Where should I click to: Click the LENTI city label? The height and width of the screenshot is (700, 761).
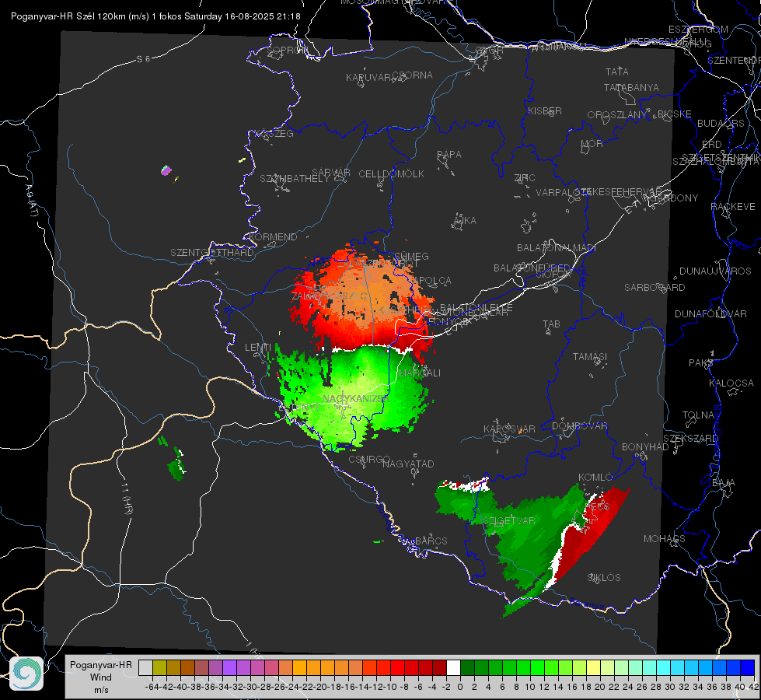point(258,347)
